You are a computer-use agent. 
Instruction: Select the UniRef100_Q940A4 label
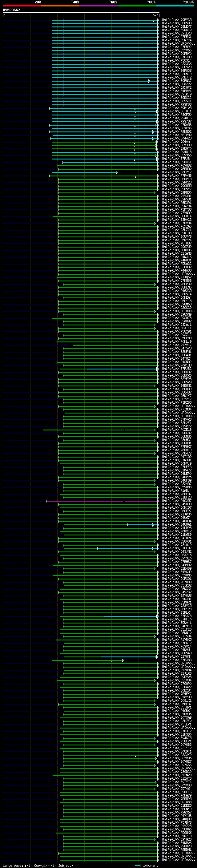coord(177,142)
